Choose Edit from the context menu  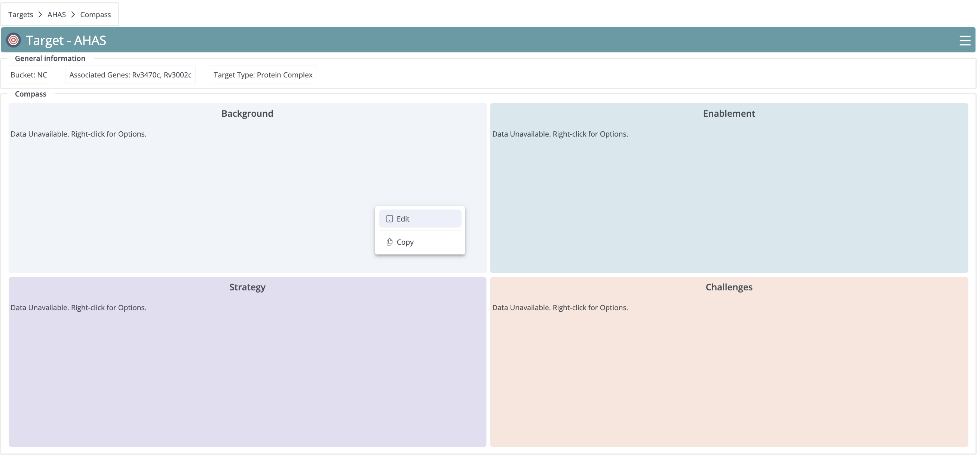pos(420,219)
